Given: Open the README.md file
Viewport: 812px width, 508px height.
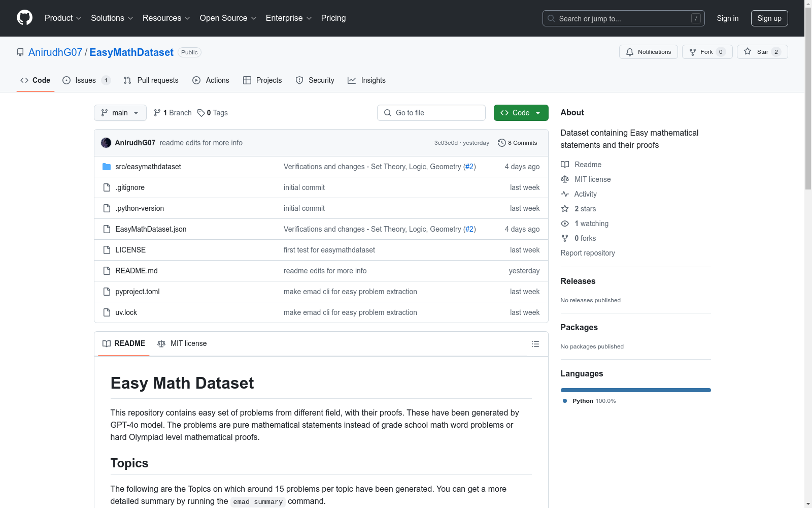Looking at the screenshot, I should [137, 271].
